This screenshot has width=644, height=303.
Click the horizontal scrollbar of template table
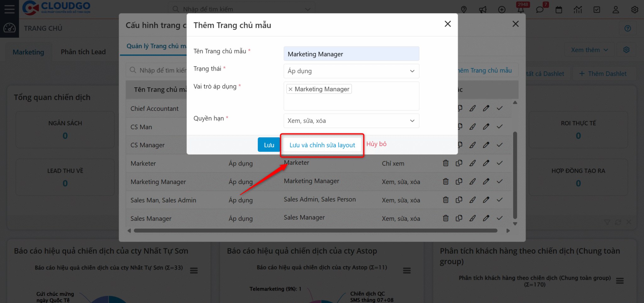pyautogui.click(x=315, y=231)
